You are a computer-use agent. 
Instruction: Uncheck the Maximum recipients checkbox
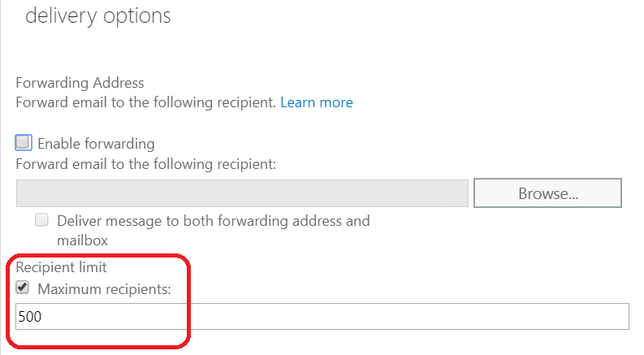pos(23,288)
